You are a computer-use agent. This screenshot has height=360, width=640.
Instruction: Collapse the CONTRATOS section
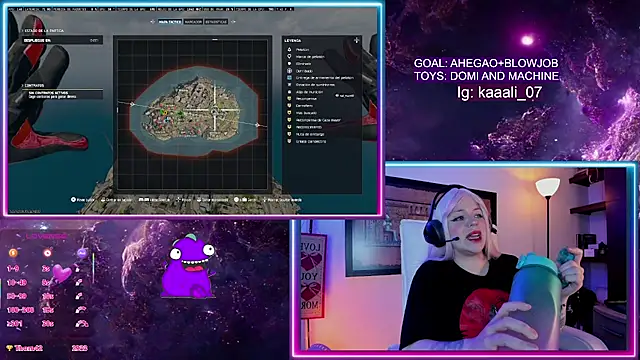(33, 85)
